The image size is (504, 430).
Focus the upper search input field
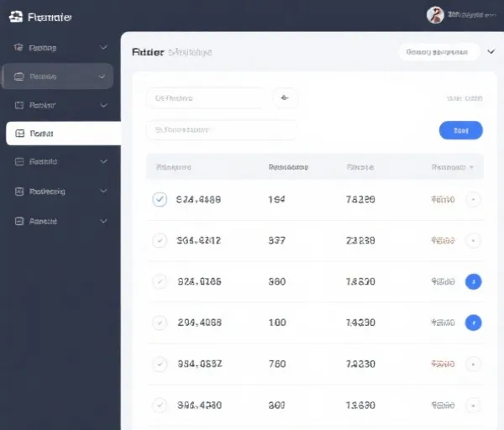(x=205, y=98)
